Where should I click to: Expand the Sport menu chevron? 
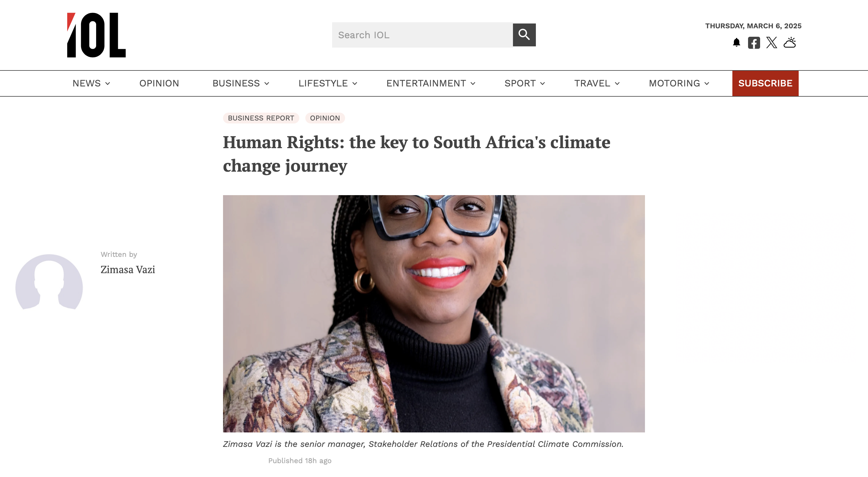point(542,83)
